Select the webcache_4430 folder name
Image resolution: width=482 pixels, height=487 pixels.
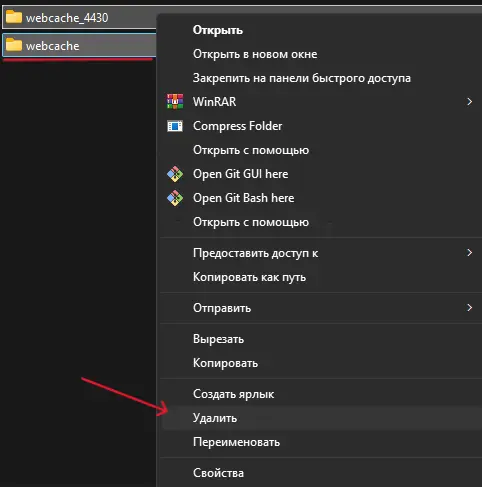67,18
